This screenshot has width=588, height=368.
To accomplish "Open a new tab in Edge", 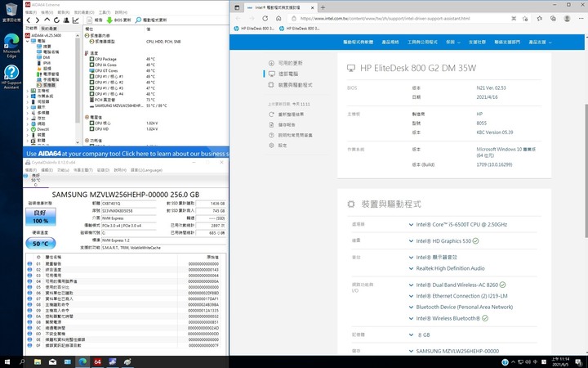I will [x=323, y=7].
